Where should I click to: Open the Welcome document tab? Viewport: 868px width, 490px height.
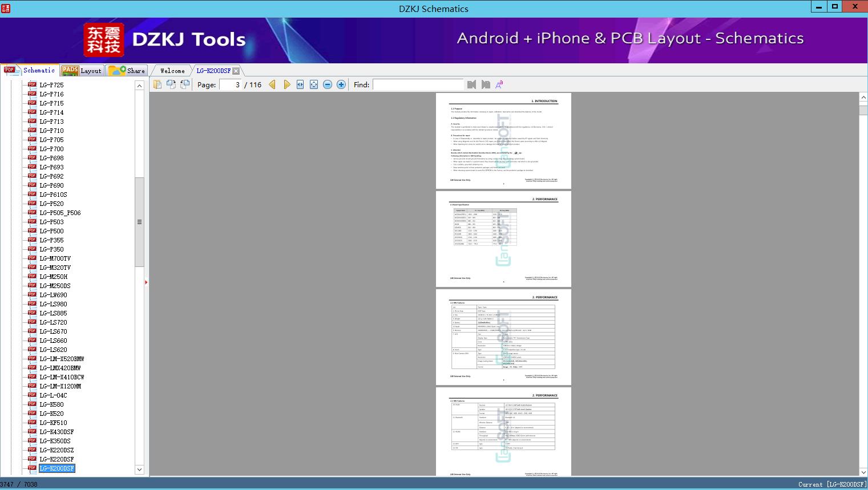(172, 71)
